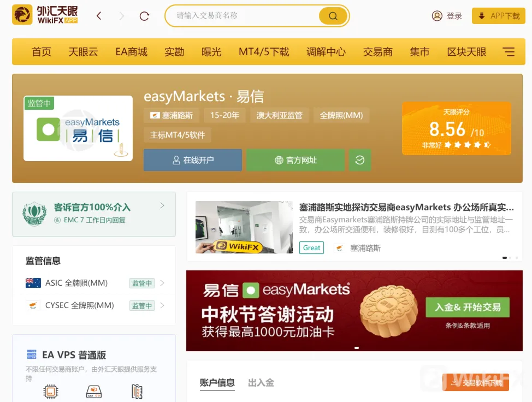Open the 调解中心 menu item
Viewport: 532px width, 402px height.
pos(326,51)
